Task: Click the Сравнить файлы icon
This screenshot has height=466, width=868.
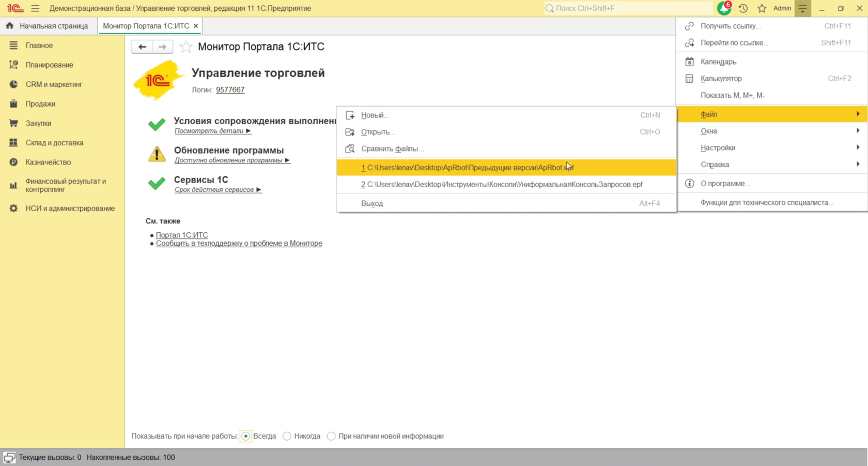Action: pyautogui.click(x=350, y=149)
